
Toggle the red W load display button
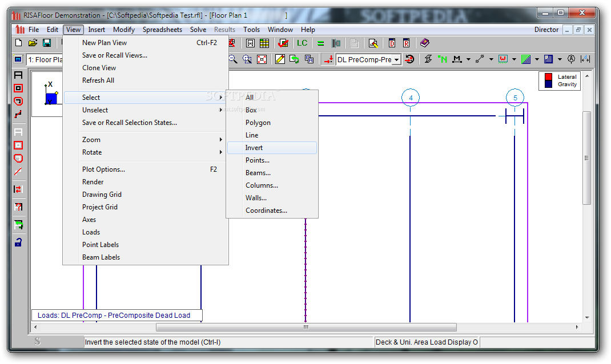(x=503, y=59)
